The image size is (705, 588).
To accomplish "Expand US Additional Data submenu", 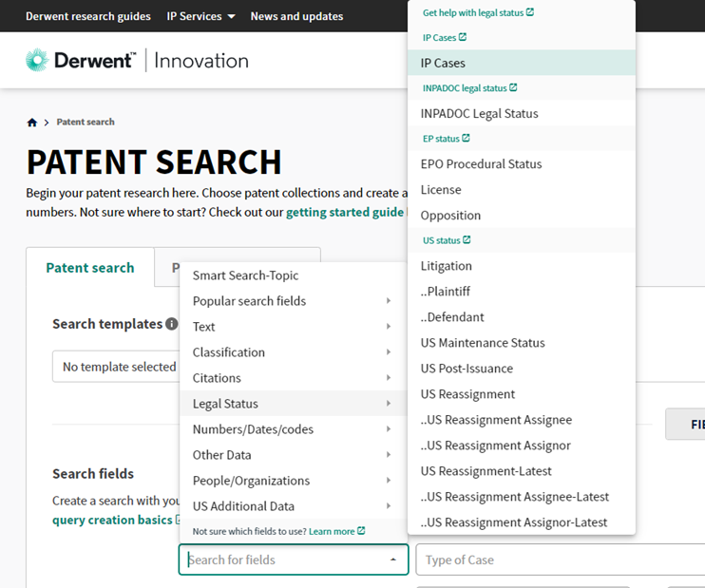I will pyautogui.click(x=294, y=505).
